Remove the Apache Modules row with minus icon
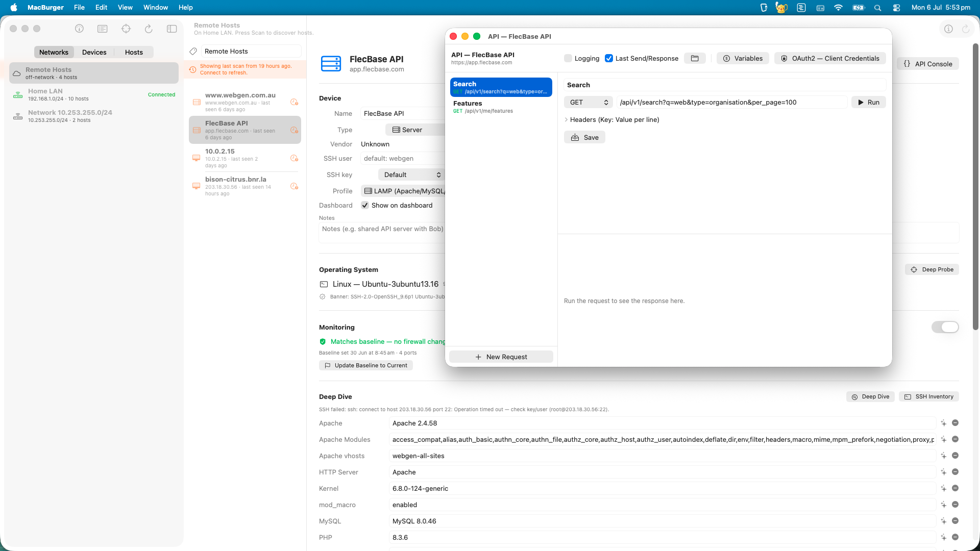This screenshot has width=980, height=551. (x=955, y=439)
